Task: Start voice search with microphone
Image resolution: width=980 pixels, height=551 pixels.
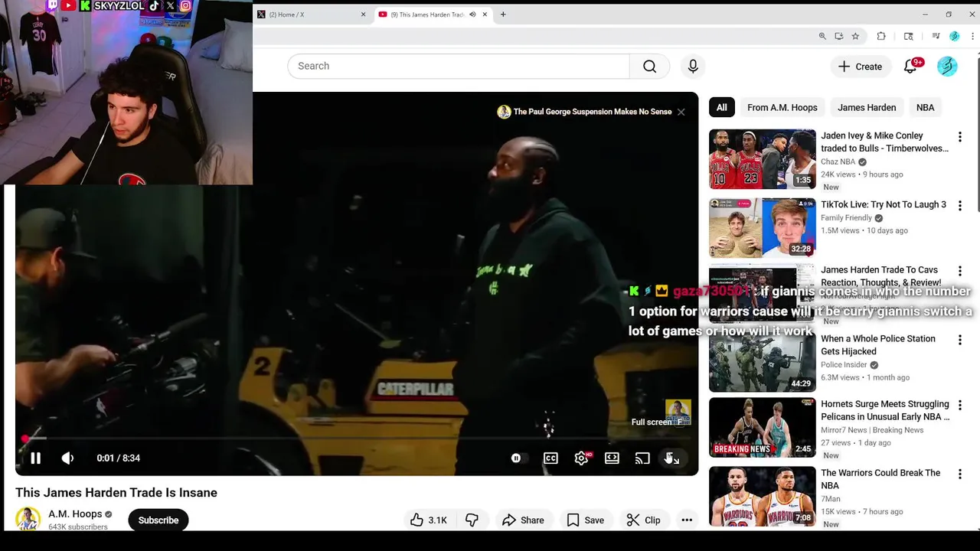Action: pyautogui.click(x=693, y=66)
